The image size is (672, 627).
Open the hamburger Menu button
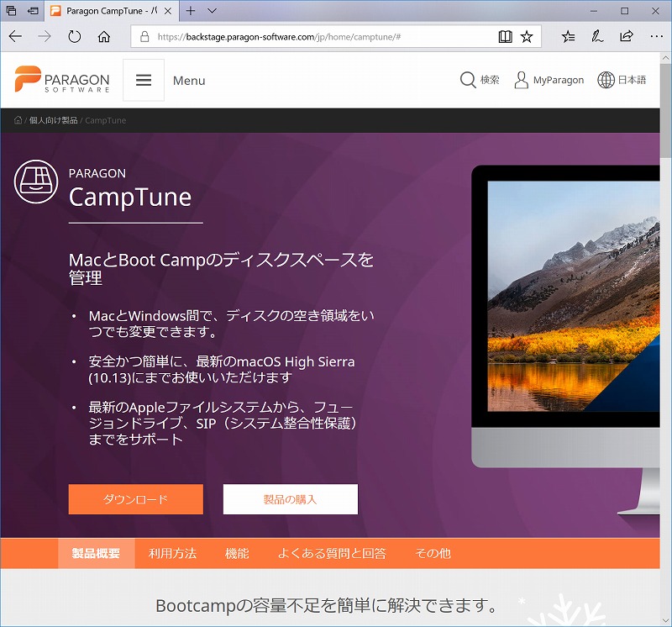click(x=144, y=80)
